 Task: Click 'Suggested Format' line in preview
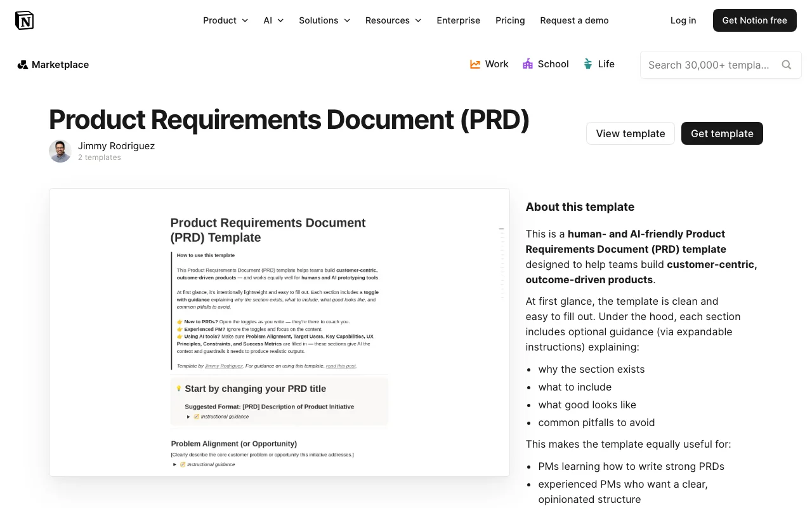coord(269,406)
